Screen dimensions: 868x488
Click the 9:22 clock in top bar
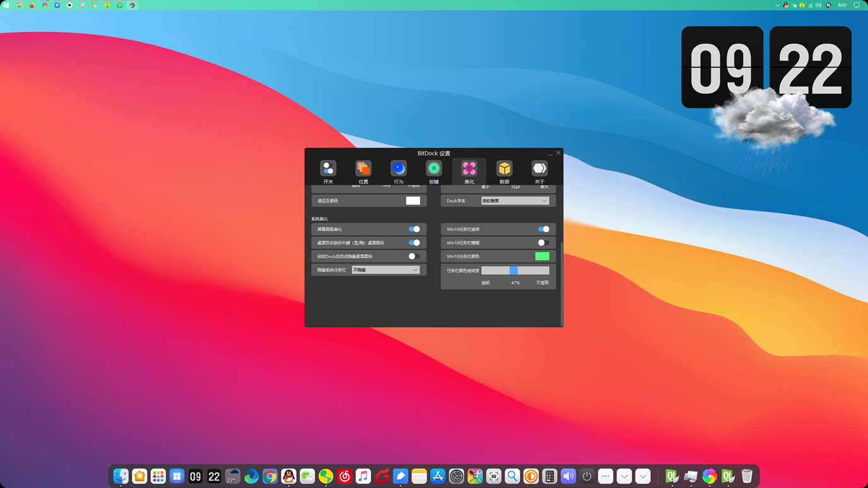click(842, 5)
